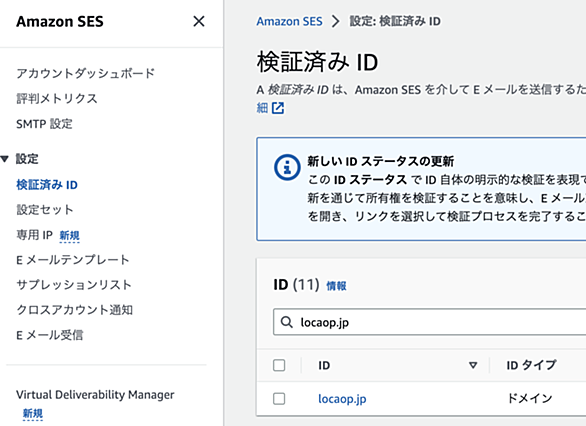Click 新規 badge under Virtual Deliverability Manager
586x426 pixels.
coord(33,414)
